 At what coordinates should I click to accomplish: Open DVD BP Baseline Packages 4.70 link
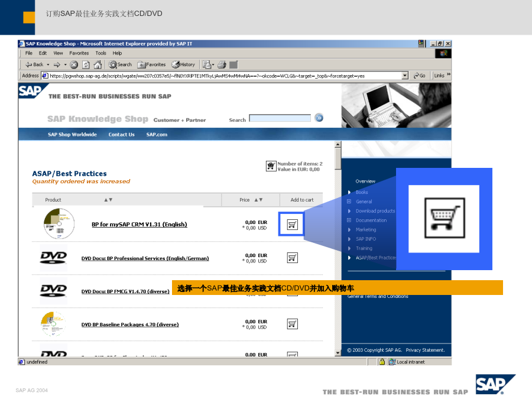point(130,325)
